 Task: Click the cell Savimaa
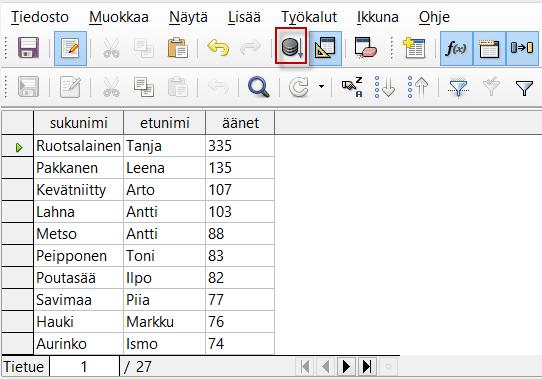tap(78, 300)
